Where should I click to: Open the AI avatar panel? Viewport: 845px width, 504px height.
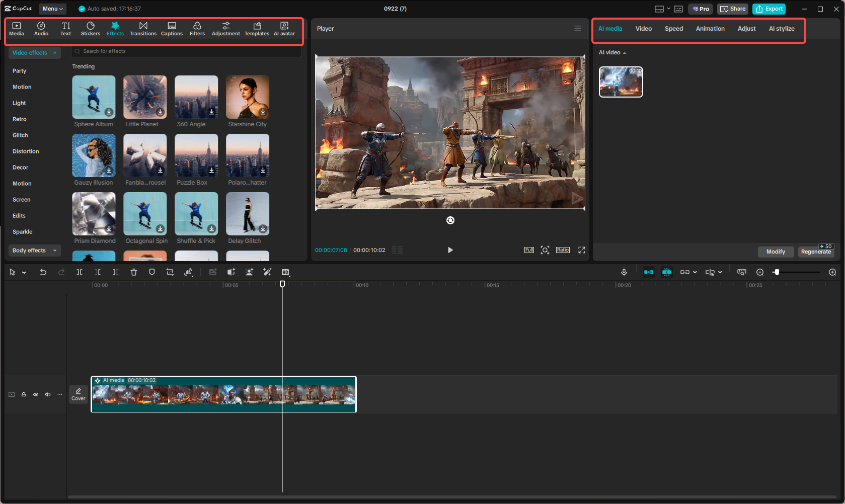(284, 29)
